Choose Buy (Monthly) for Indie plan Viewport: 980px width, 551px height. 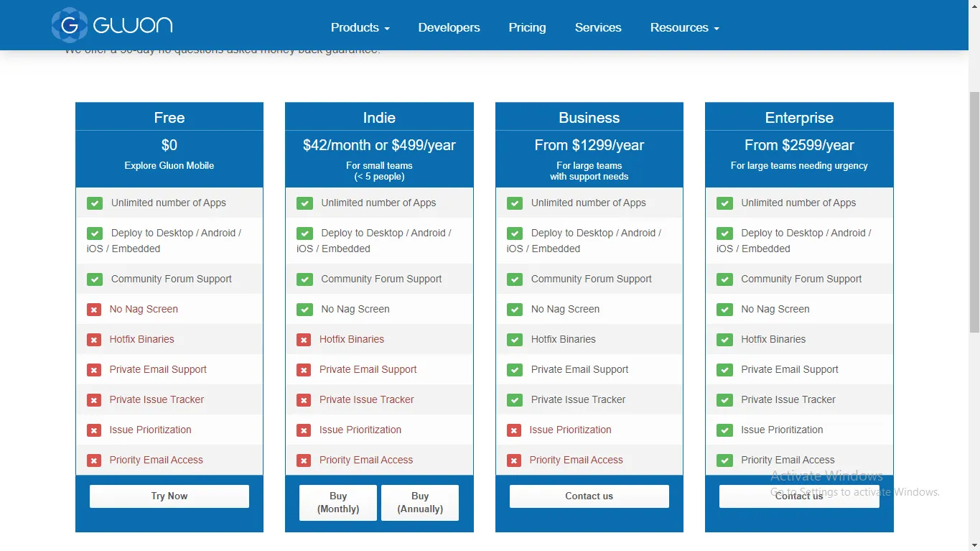point(338,502)
